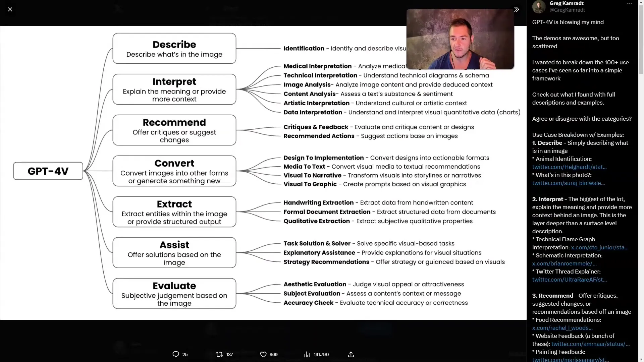644x362 pixels.
Task: Click the GPT-4V mind map central node
Action: [x=48, y=171]
